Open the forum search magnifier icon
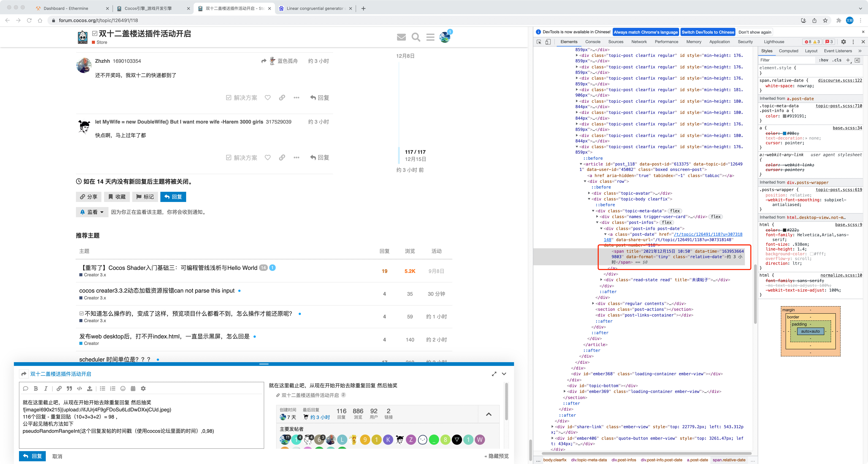 (x=416, y=37)
